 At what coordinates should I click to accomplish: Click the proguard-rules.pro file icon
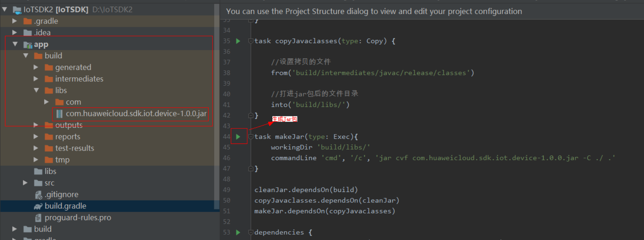[38, 218]
